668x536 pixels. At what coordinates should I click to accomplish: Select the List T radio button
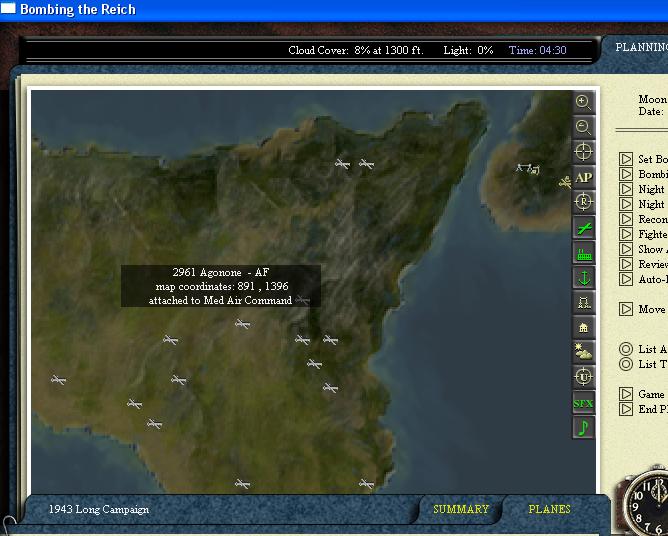(x=626, y=364)
